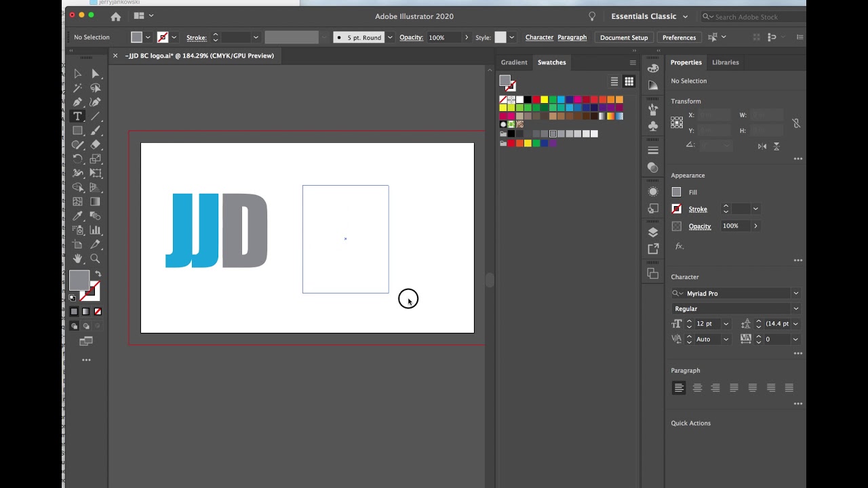This screenshot has height=488, width=868.
Task: Open the Swatches panel hamburger menu
Action: point(633,62)
